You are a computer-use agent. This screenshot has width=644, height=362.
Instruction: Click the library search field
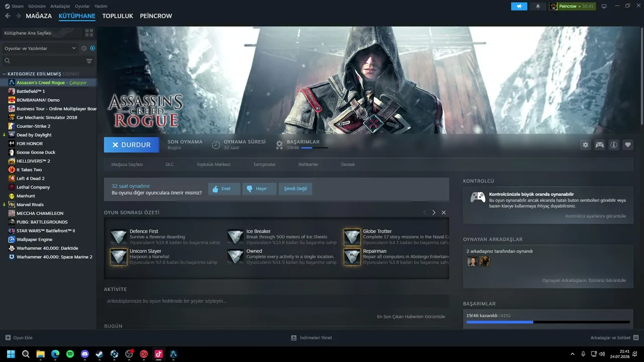[43, 61]
